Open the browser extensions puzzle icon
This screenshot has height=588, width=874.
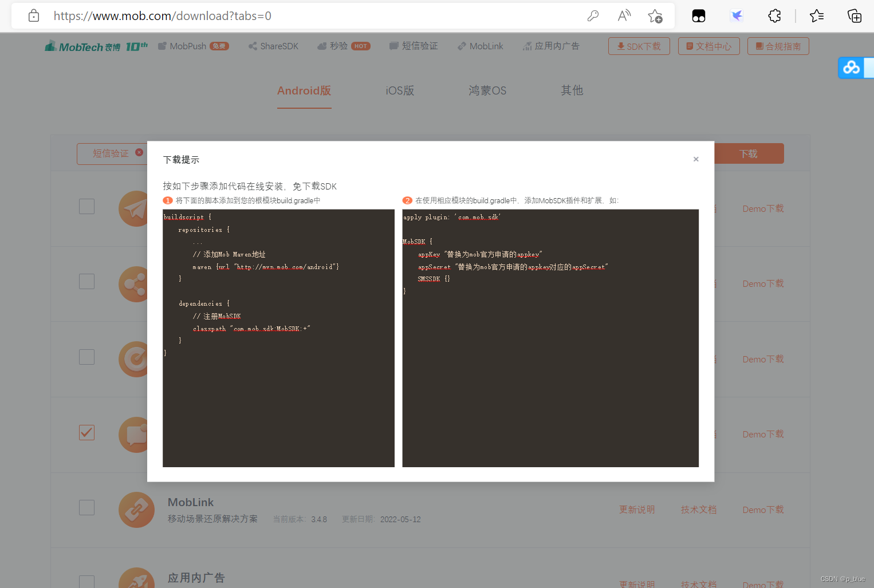pyautogui.click(x=774, y=16)
